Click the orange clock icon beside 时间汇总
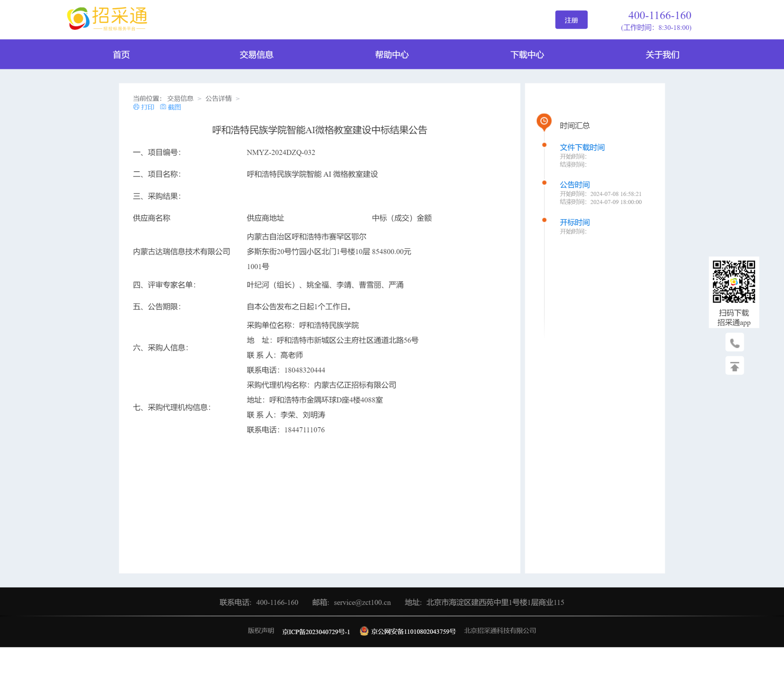 coord(544,122)
